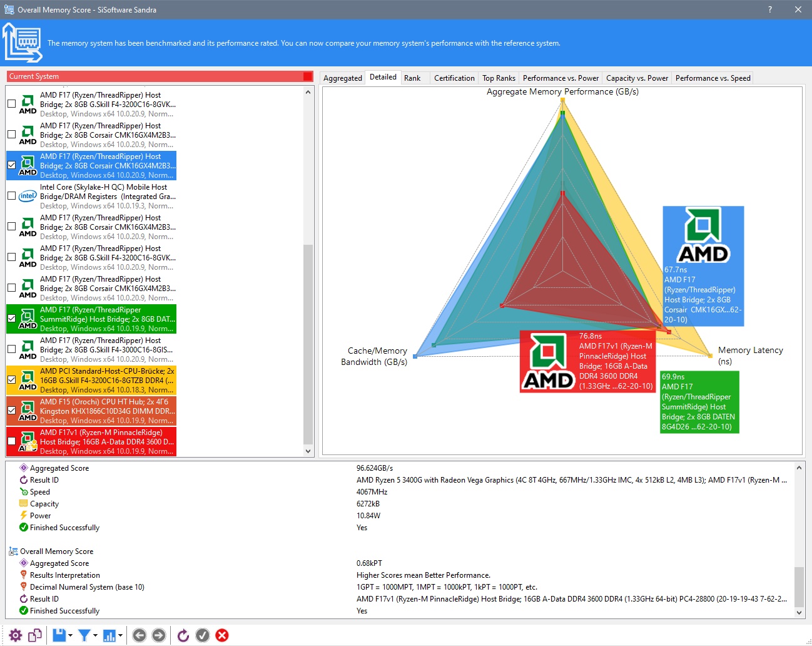Image resolution: width=812 pixels, height=646 pixels.
Task: Click the blue save disk icon
Action: [x=59, y=635]
